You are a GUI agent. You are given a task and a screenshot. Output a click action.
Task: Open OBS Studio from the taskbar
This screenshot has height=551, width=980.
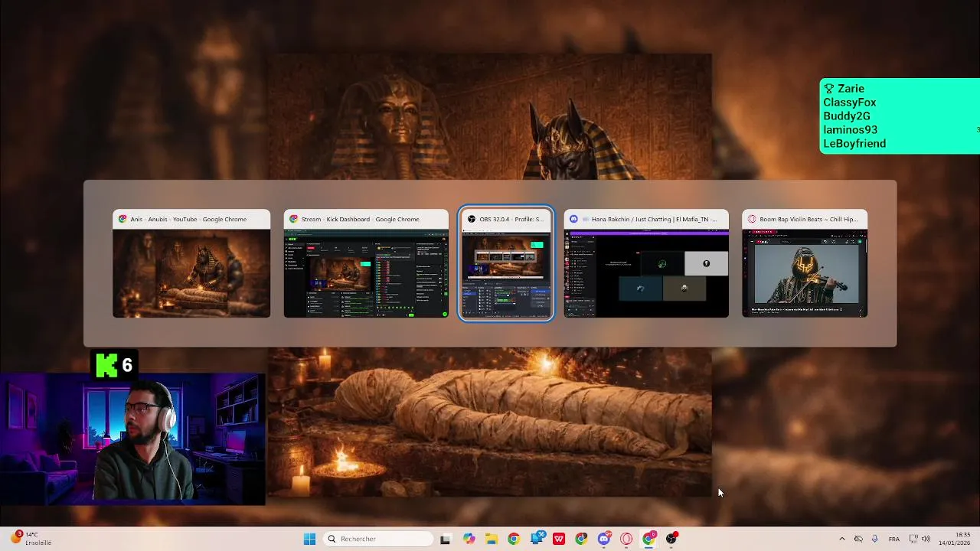671,539
